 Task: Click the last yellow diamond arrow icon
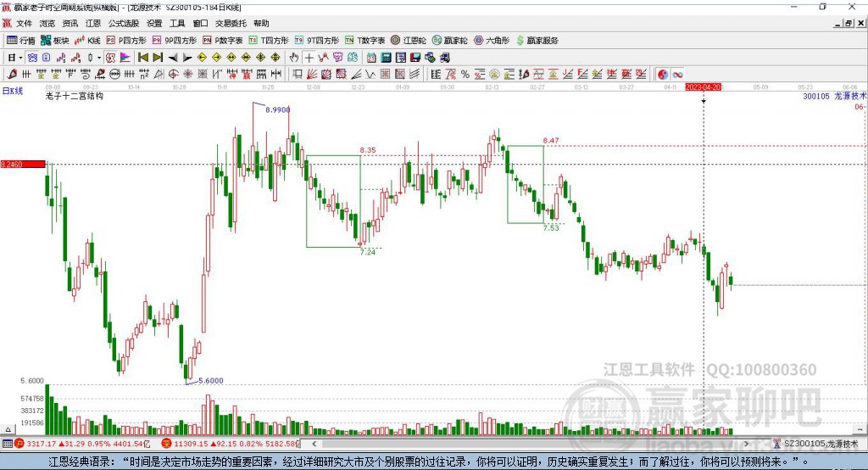point(275,58)
